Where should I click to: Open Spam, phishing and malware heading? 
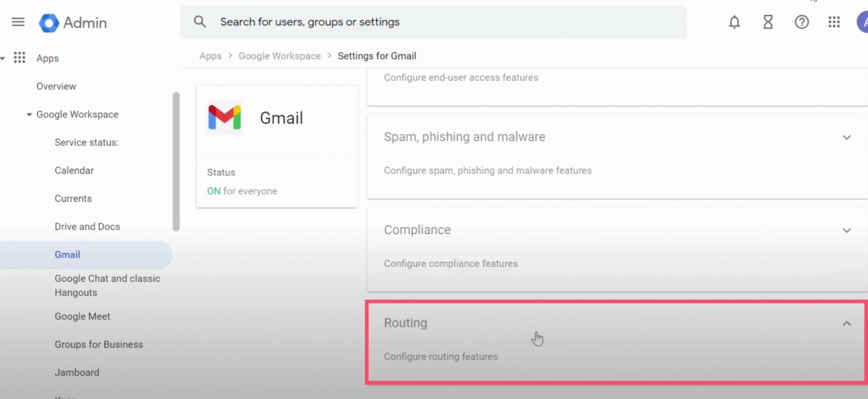(464, 137)
